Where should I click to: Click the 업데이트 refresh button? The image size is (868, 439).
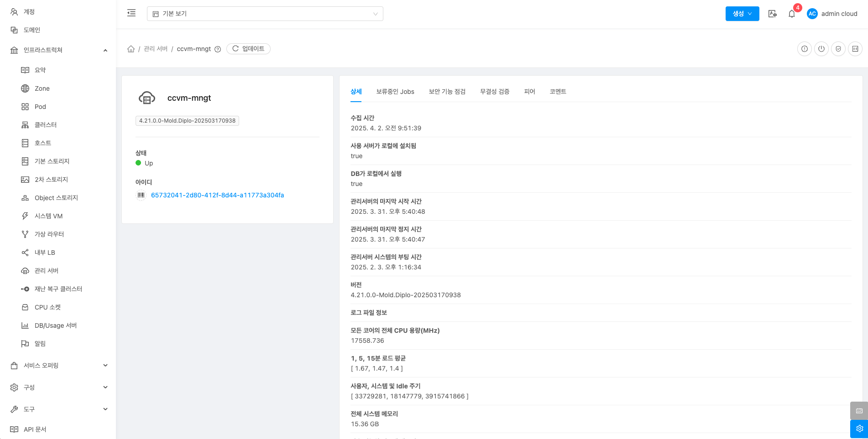pyautogui.click(x=248, y=49)
